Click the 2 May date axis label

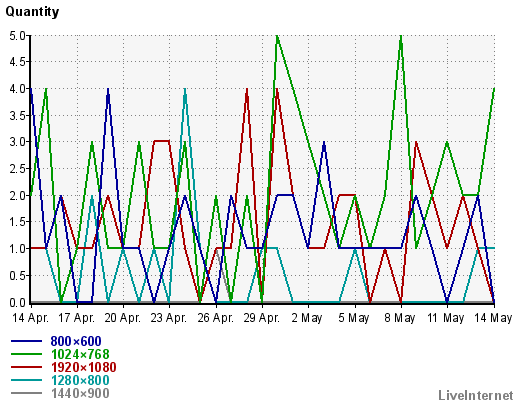307,318
